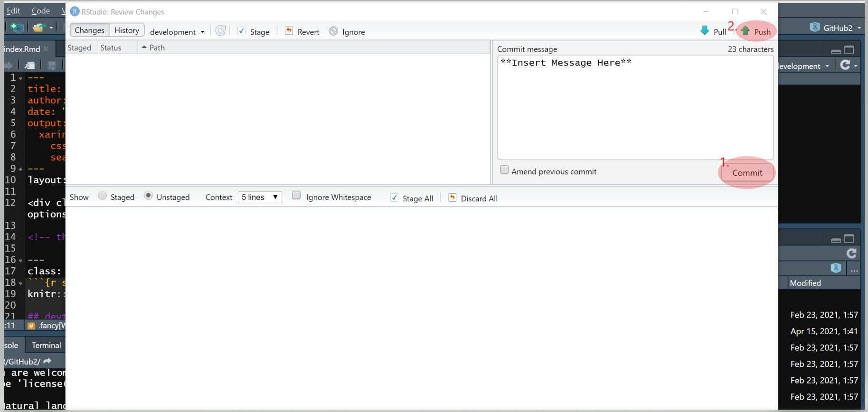
Task: Switch to the Terminal tab
Action: click(x=46, y=345)
